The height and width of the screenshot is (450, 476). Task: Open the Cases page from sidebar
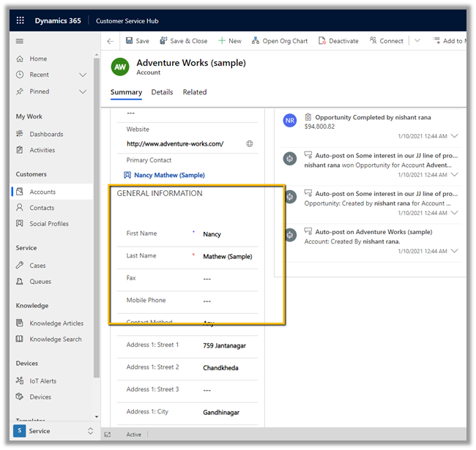click(37, 266)
